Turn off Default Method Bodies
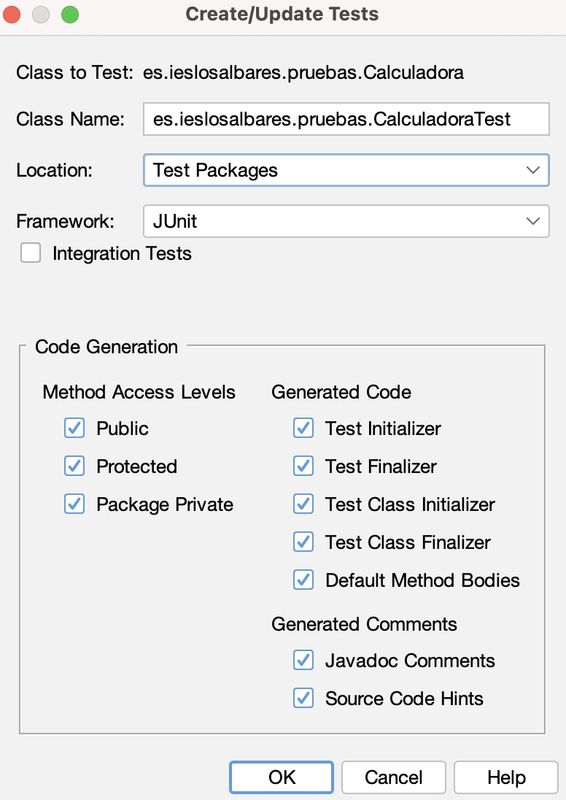 (303, 580)
